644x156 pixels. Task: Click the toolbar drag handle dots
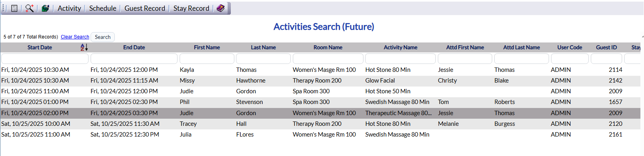pos(3,8)
